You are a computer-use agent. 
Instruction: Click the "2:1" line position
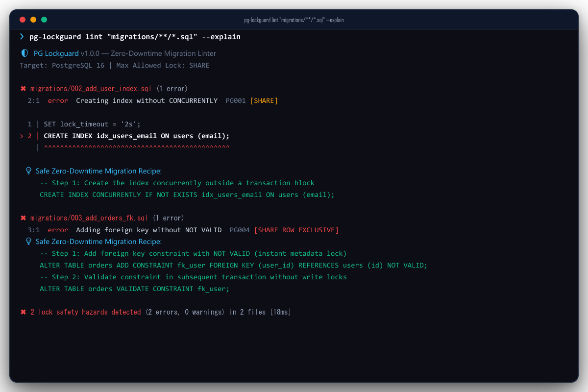coord(34,100)
